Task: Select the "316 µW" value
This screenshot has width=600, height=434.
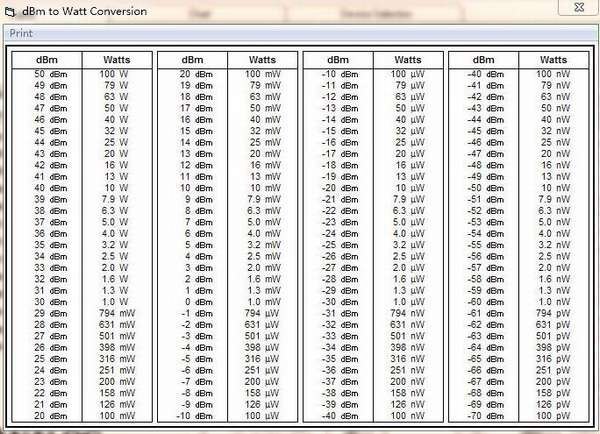Action: click(262, 359)
